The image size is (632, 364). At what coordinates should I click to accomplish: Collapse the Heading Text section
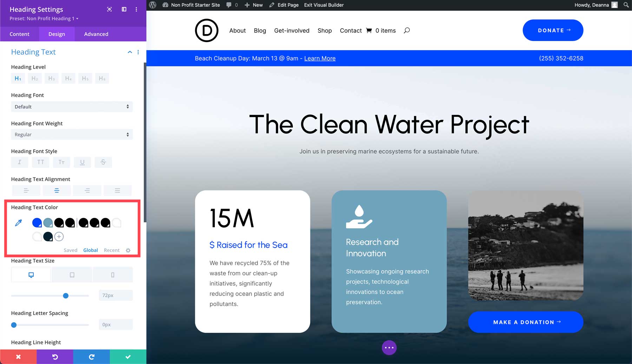point(130,52)
